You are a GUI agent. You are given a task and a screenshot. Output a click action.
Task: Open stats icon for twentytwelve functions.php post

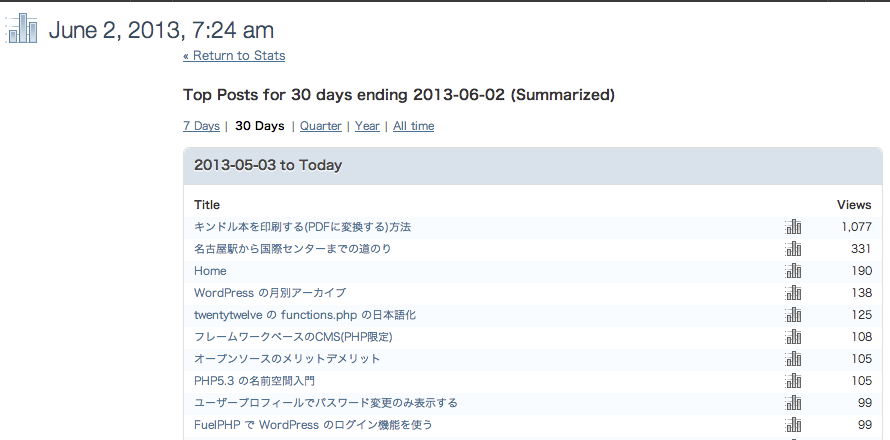[793, 315]
